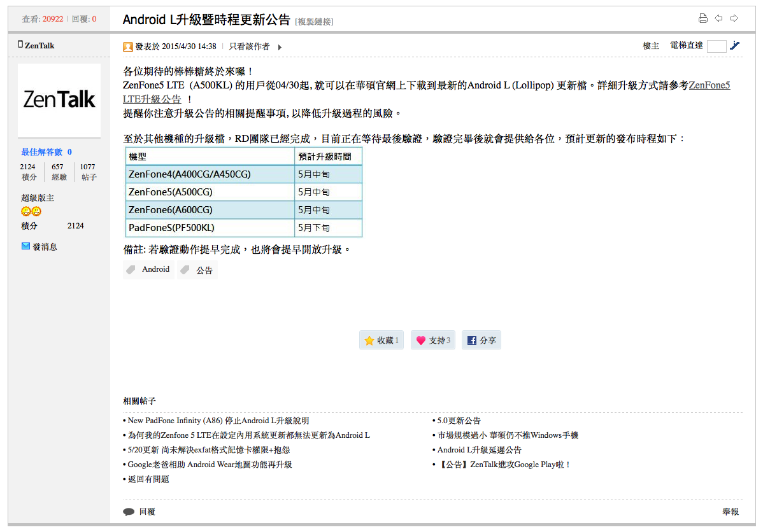This screenshot has width=763, height=532.
Task: Open 為何我的Zenfone 5 LTE related post
Action: point(248,435)
